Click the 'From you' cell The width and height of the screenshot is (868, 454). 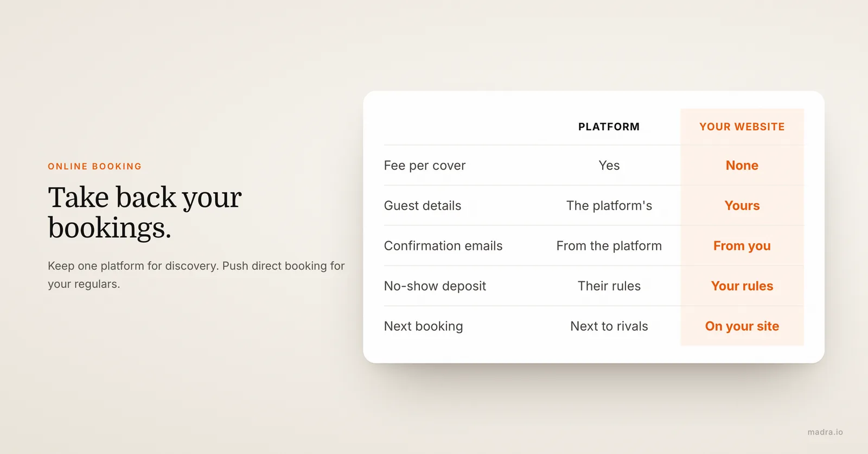click(x=742, y=246)
